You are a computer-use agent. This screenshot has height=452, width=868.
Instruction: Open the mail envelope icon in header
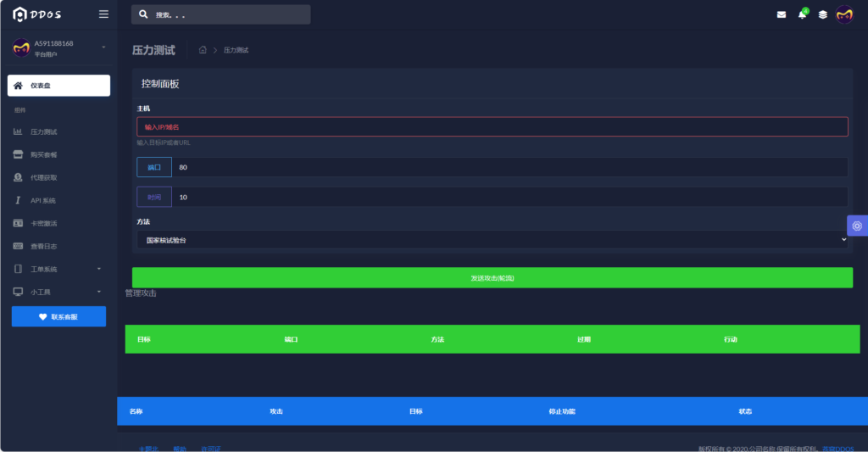[x=781, y=14]
